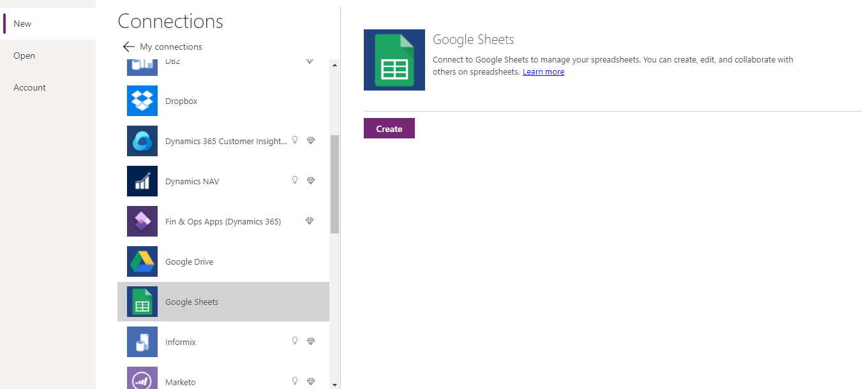The image size is (868, 389).
Task: Click the Marketo connector icon
Action: click(x=142, y=378)
